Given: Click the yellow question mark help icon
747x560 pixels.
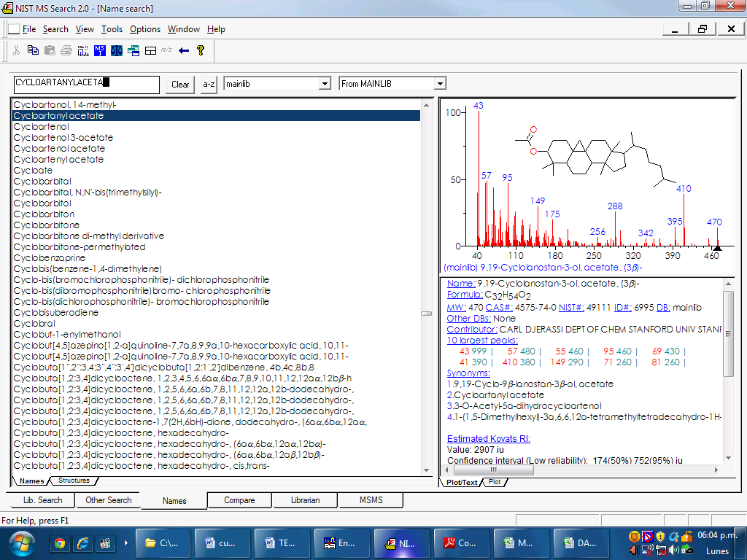Looking at the screenshot, I should (201, 50).
